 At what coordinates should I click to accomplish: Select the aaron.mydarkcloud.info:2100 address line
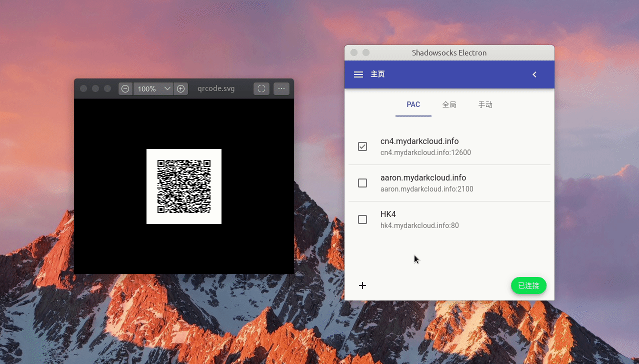pyautogui.click(x=426, y=189)
